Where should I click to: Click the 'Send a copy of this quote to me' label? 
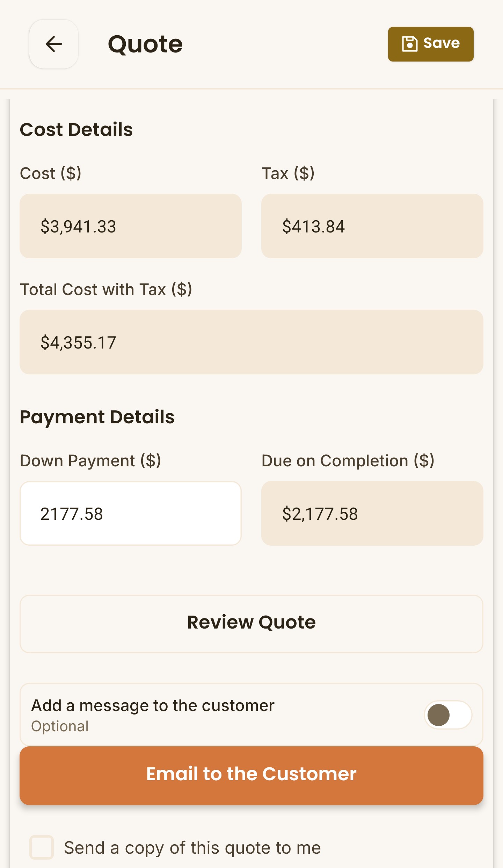tap(192, 848)
